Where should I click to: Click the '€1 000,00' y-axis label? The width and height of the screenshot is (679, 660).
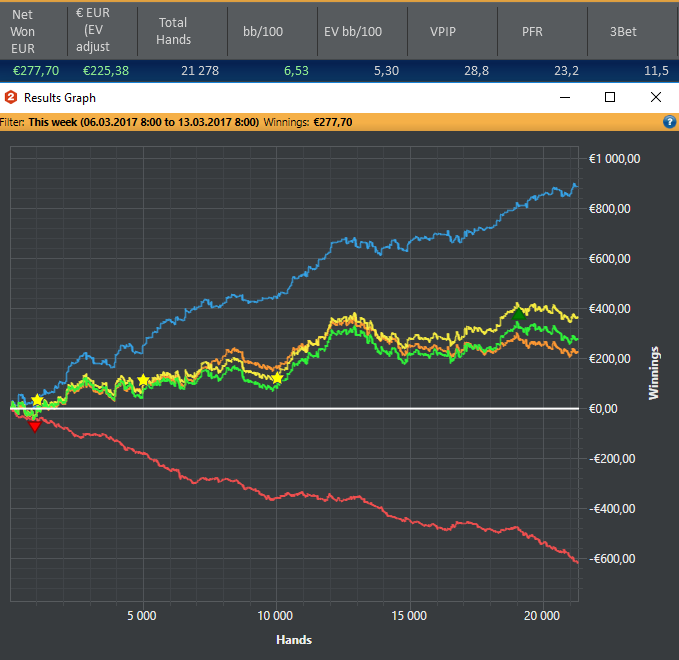coord(614,159)
